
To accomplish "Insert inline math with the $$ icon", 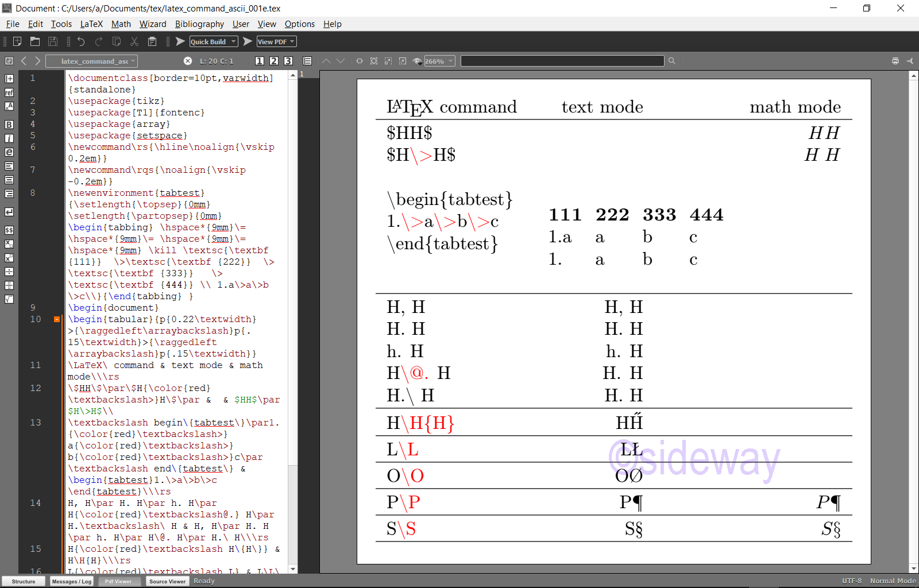I will [9, 230].
